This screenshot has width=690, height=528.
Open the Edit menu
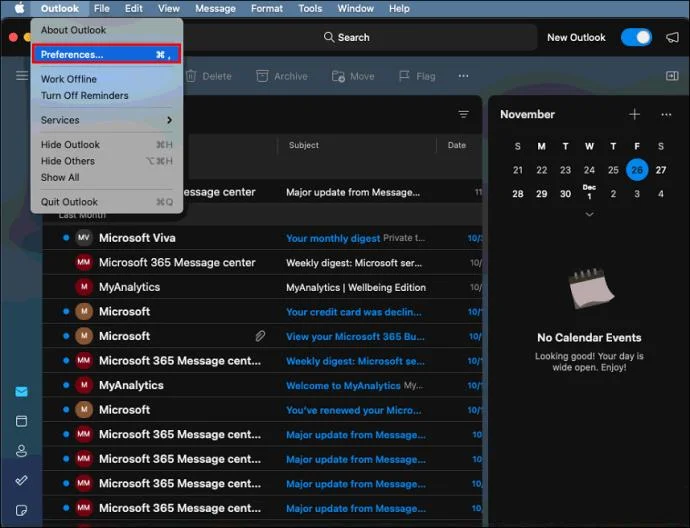click(133, 8)
